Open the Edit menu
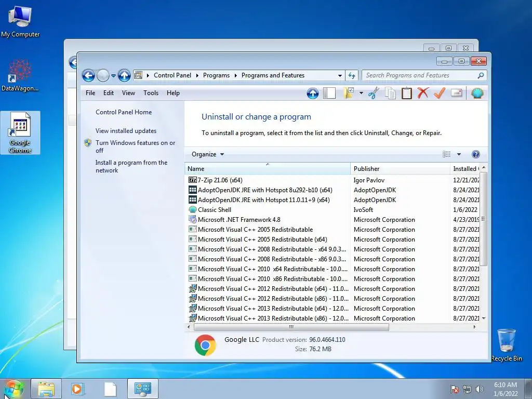 point(109,93)
